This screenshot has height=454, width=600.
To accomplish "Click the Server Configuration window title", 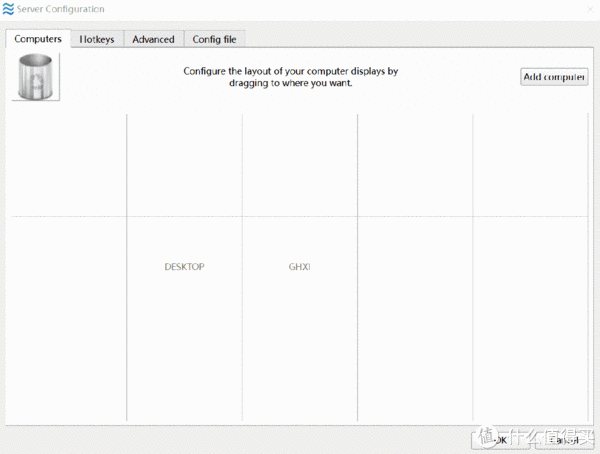I will pos(60,9).
